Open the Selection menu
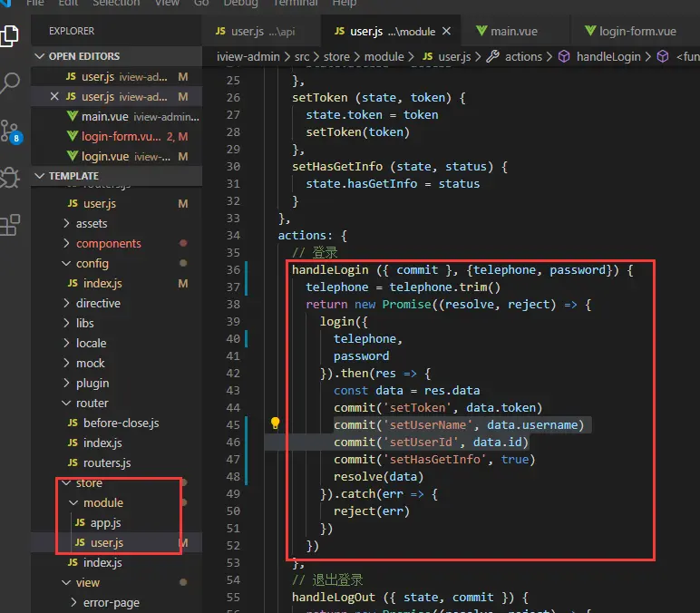The image size is (700, 613). [116, 3]
